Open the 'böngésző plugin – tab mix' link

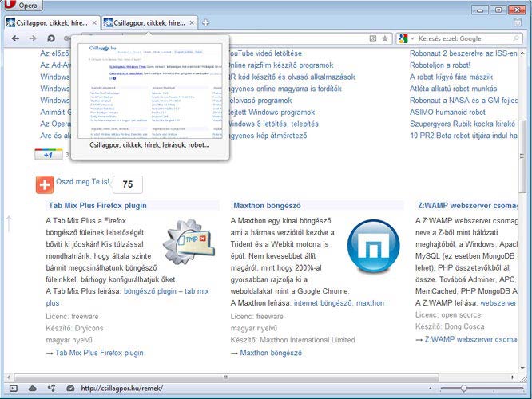tap(166, 291)
